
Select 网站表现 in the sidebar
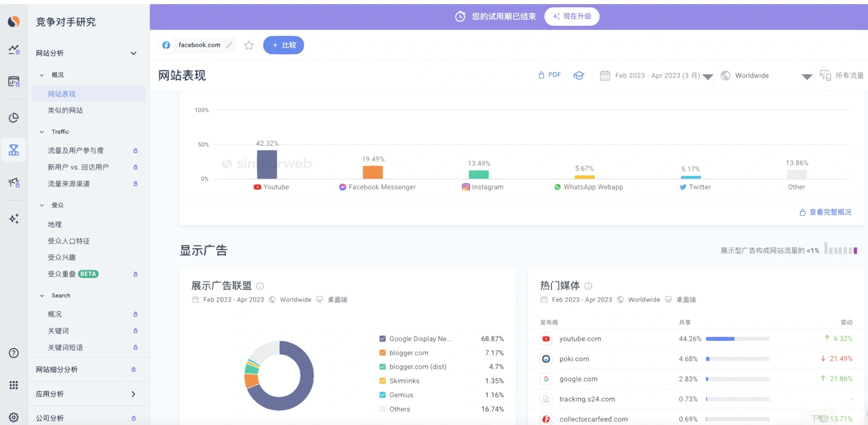tap(89, 94)
